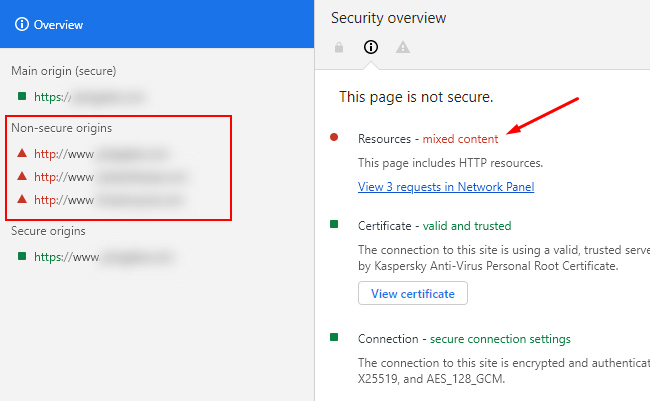
Task: Select the third http://www non-secure origin
Action: pyautogui.click(x=109, y=200)
